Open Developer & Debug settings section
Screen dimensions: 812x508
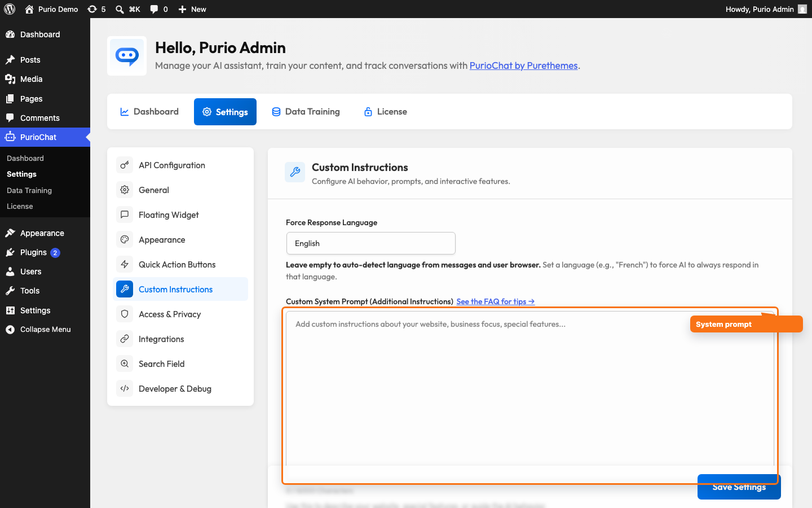pos(180,388)
